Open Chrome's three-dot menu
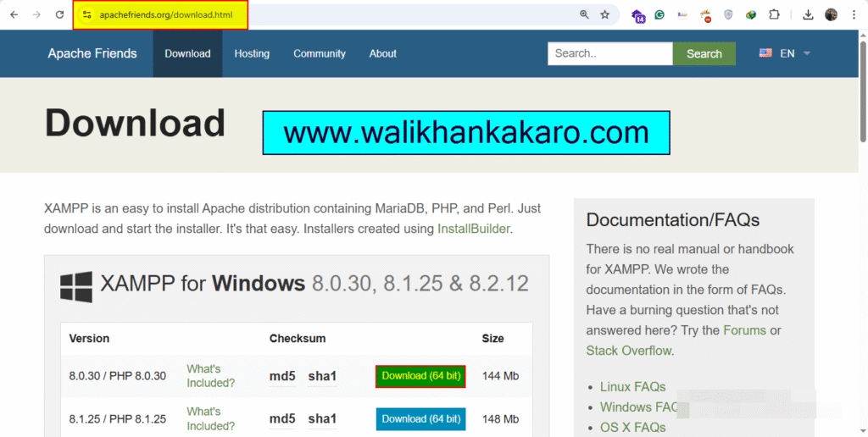868x437 pixels. click(854, 15)
